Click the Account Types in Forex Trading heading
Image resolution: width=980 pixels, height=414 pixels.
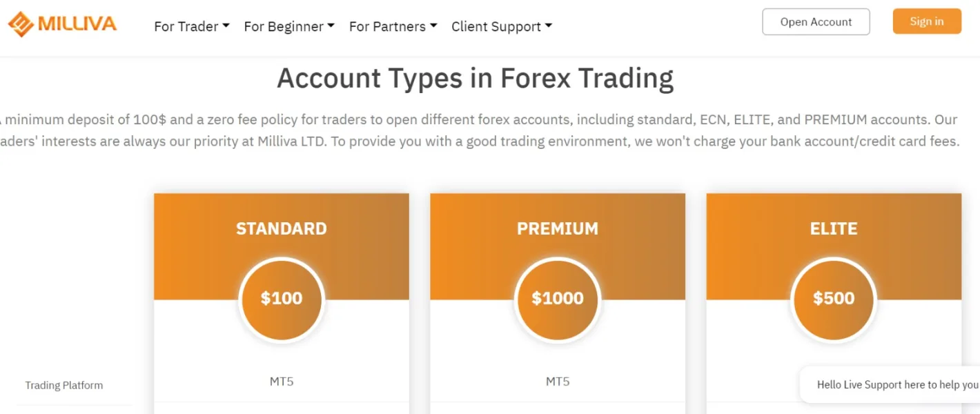pyautogui.click(x=475, y=78)
